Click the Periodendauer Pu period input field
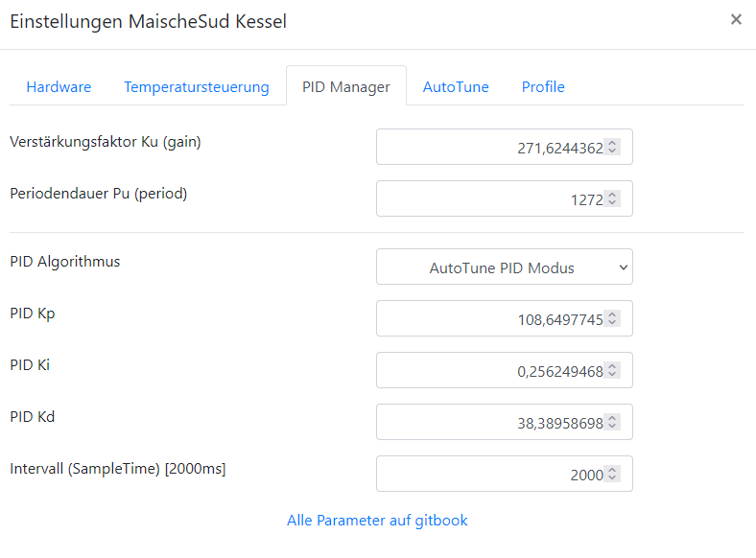Viewport: 756px width, 558px height. tap(489, 199)
